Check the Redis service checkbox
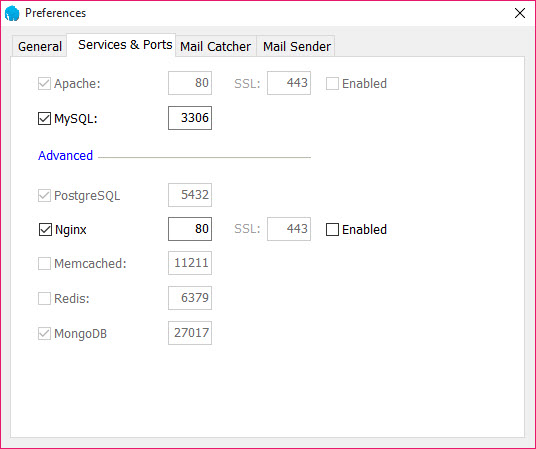This screenshot has height=449, width=536. [44, 299]
